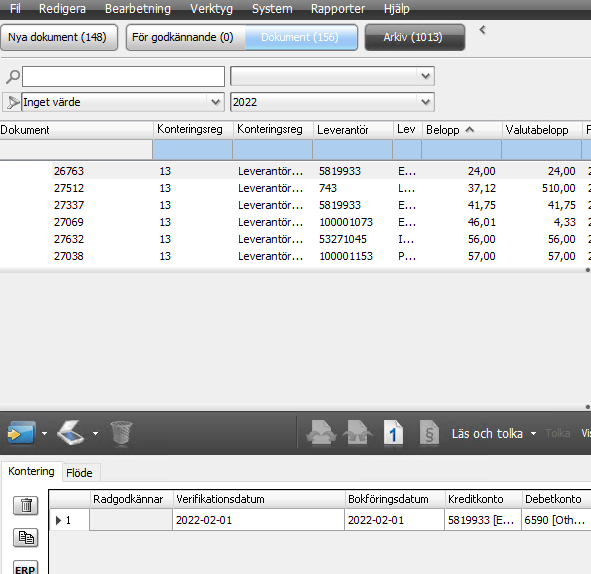Image resolution: width=591 pixels, height=574 pixels.
Task: Open the Fil menu
Action: [x=15, y=8]
